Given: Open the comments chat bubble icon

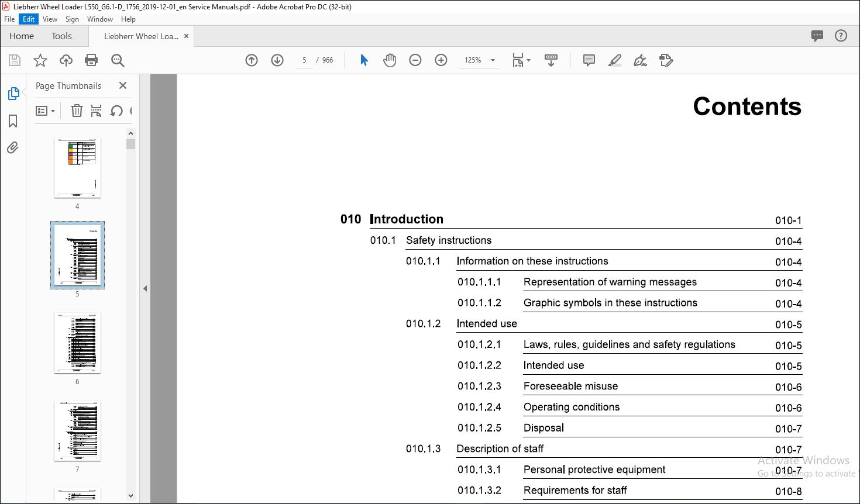Looking at the screenshot, I should pyautogui.click(x=817, y=36).
